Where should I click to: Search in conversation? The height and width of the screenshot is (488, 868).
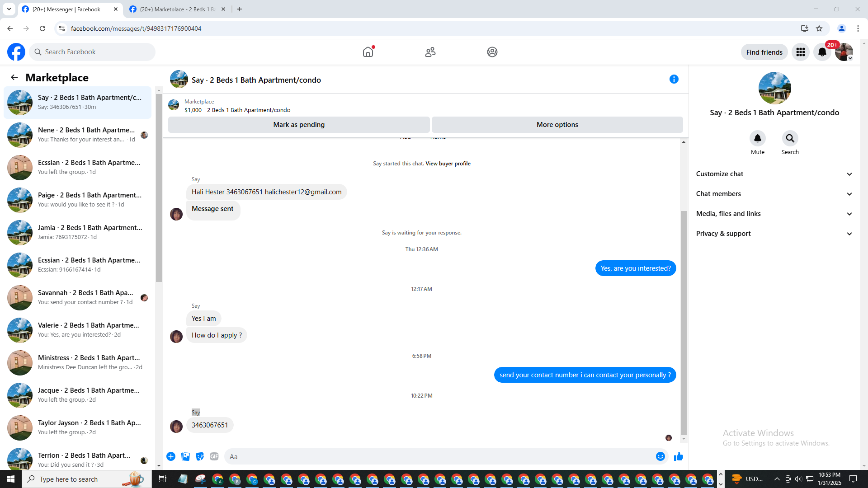point(790,138)
